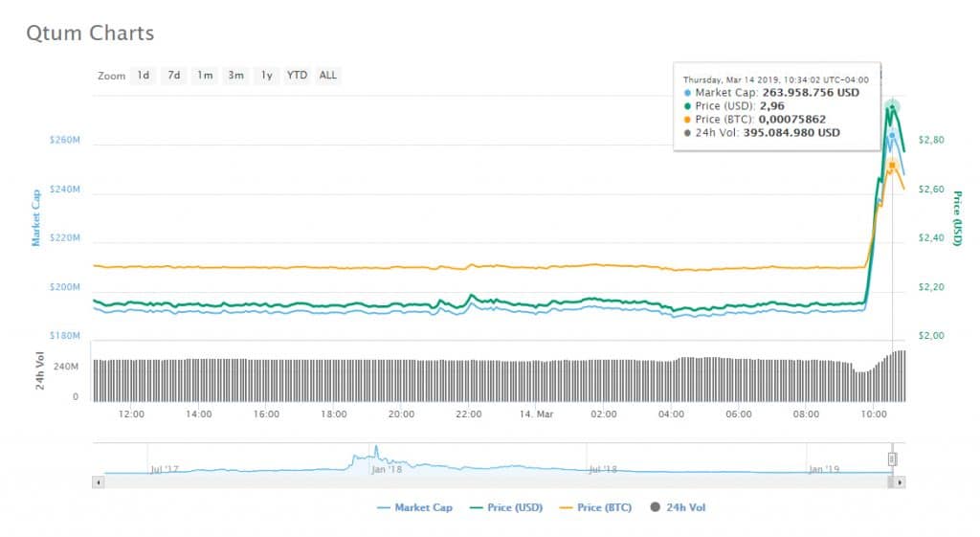
Task: Click the Market Cap value in tooltip
Action: tap(811, 93)
